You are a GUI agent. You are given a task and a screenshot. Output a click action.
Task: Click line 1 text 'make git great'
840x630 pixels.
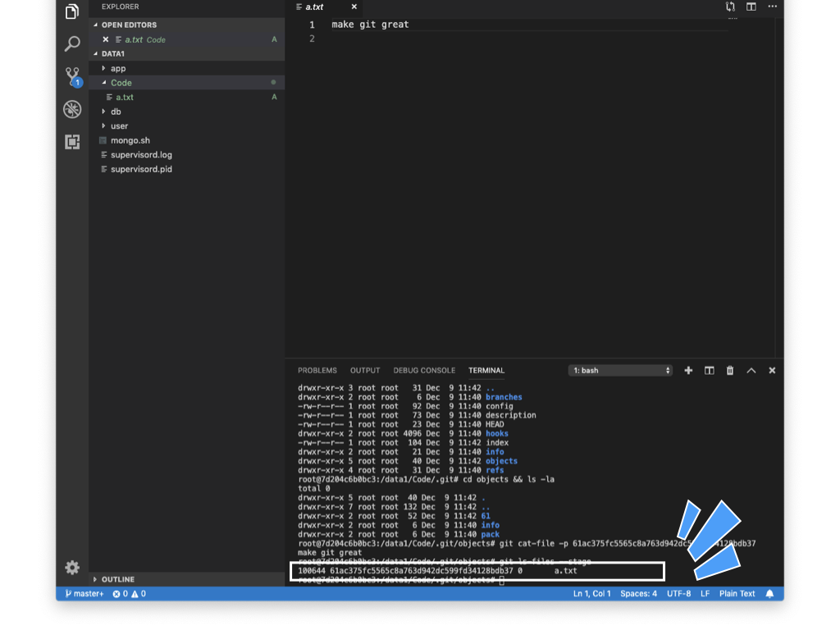pyautogui.click(x=370, y=24)
